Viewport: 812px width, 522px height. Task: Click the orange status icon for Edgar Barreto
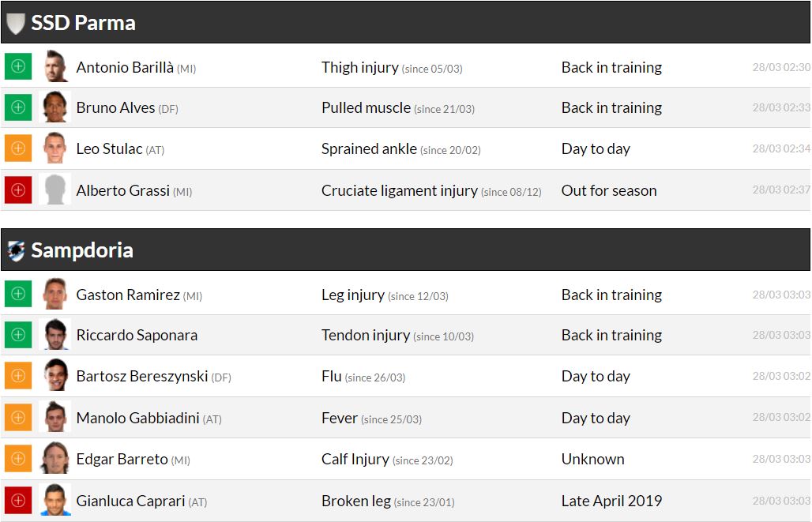click(x=18, y=458)
